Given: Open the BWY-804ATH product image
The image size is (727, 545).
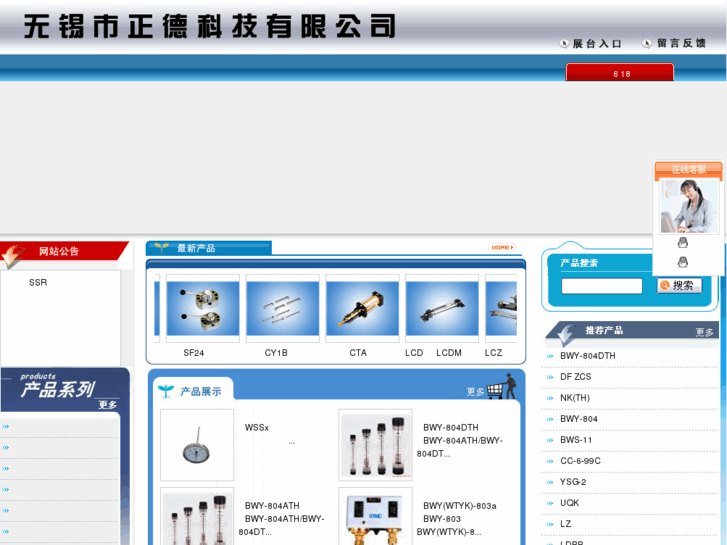Looking at the screenshot, I should click(197, 516).
